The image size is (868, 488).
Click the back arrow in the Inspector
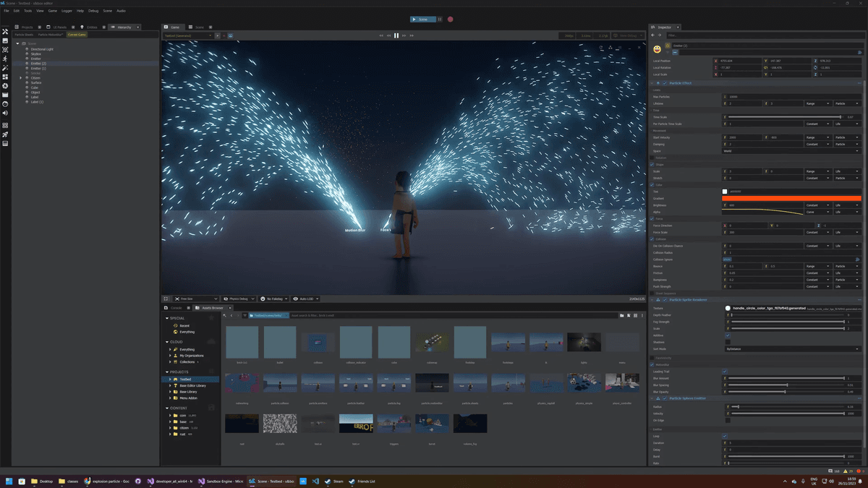(652, 35)
